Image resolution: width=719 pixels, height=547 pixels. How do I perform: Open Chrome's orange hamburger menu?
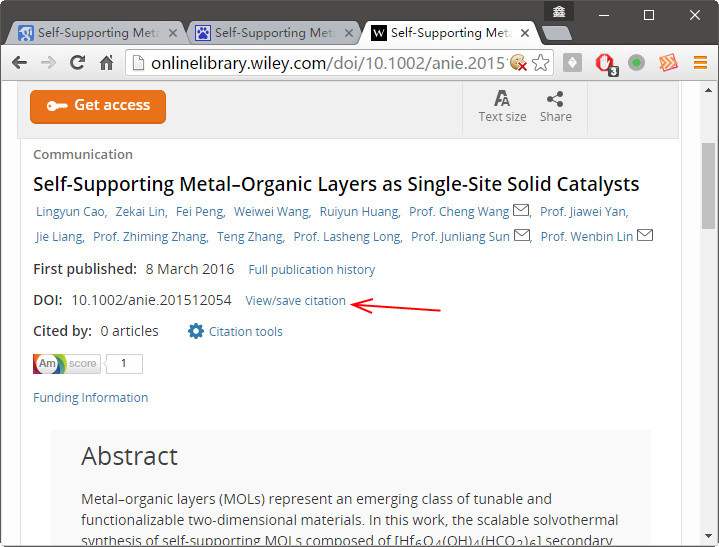700,62
